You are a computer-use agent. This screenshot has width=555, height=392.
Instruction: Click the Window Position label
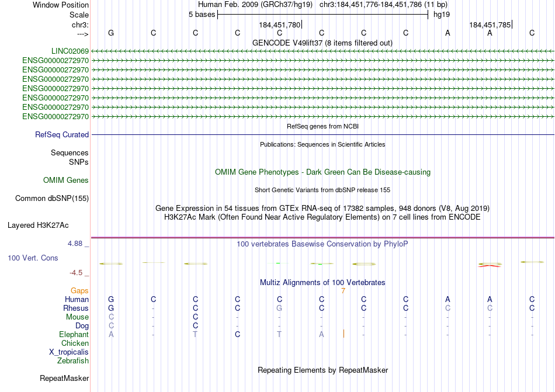(61, 5)
